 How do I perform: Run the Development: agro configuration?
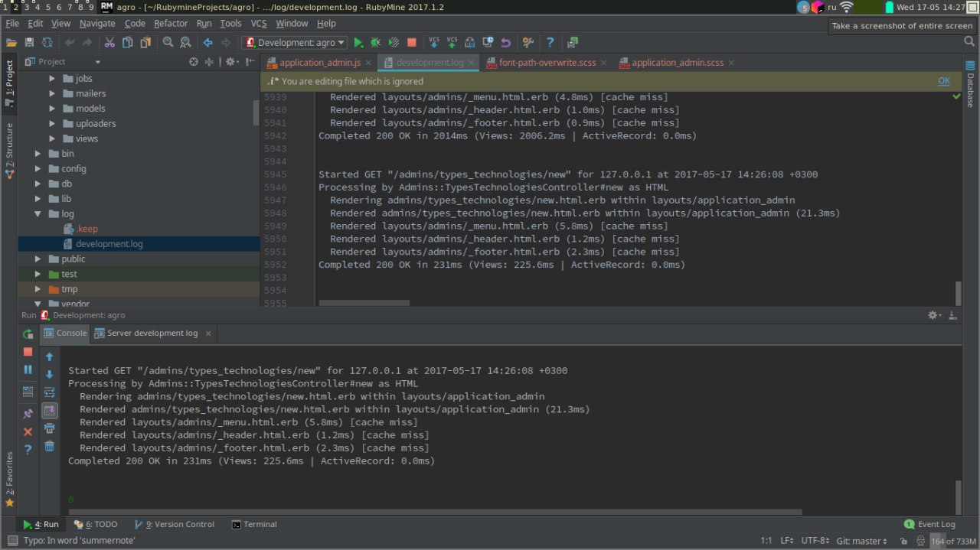tap(358, 43)
